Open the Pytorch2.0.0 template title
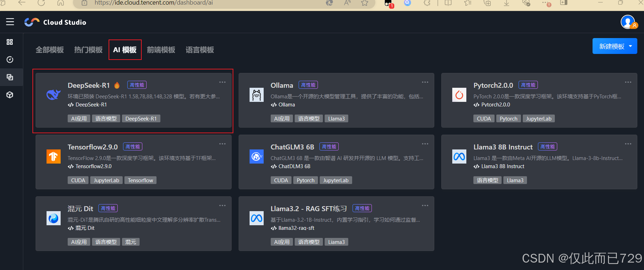 [493, 85]
